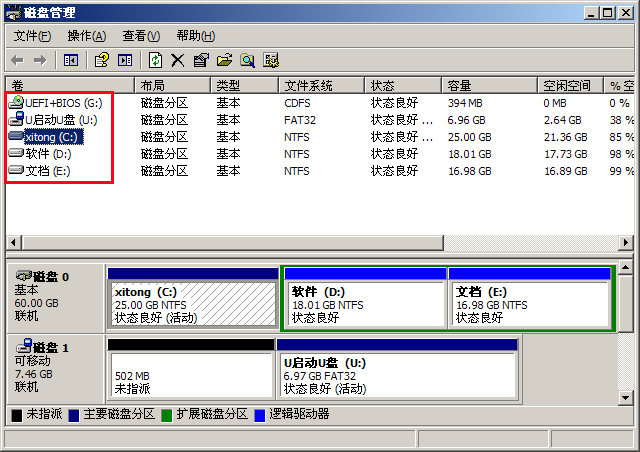The width and height of the screenshot is (640, 452).
Task: Sort by the 类型 column header
Action: click(x=244, y=85)
